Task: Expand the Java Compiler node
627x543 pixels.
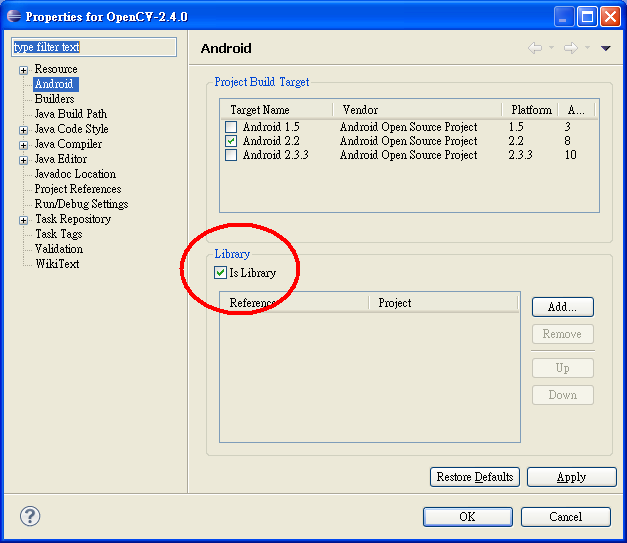Action: [x=24, y=145]
